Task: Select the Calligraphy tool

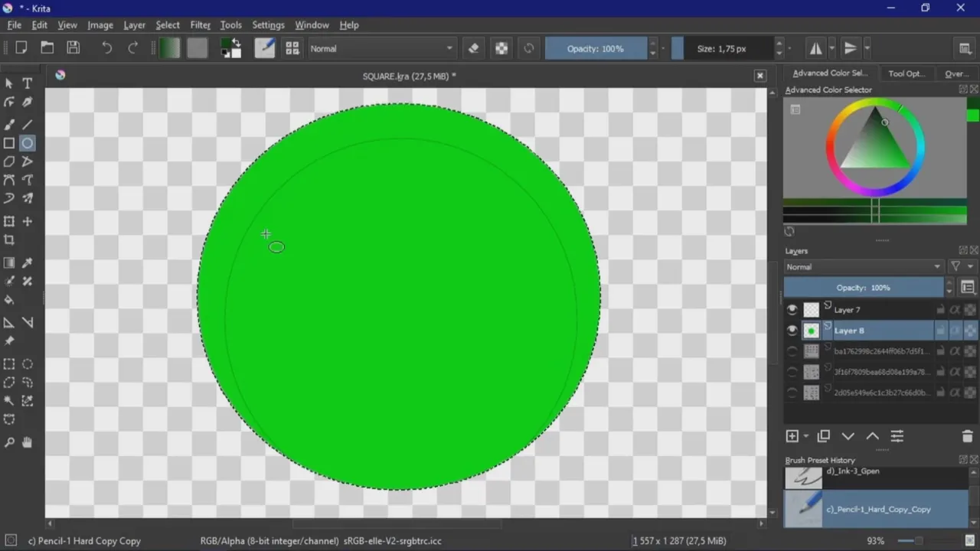Action: 28,102
